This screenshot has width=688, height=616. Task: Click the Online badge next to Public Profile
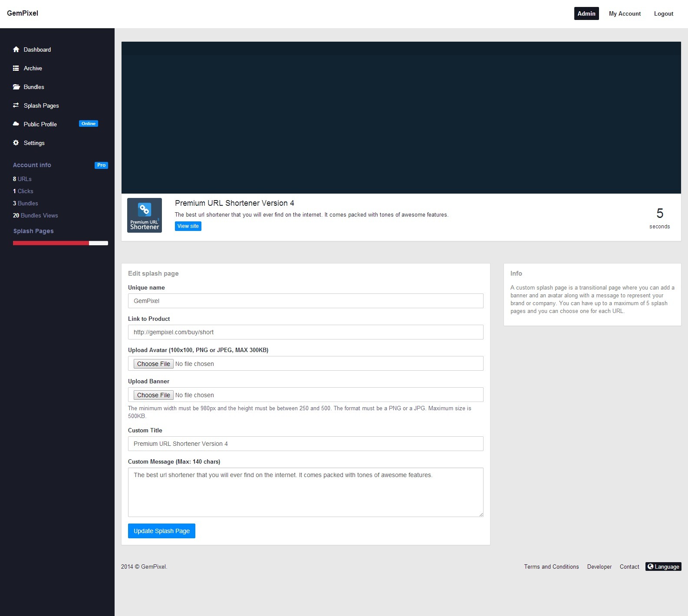point(89,124)
